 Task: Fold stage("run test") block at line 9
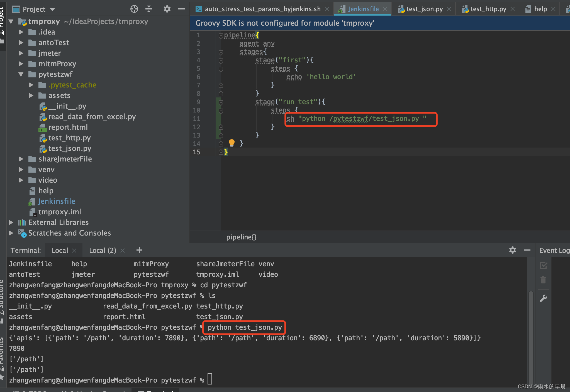221,102
